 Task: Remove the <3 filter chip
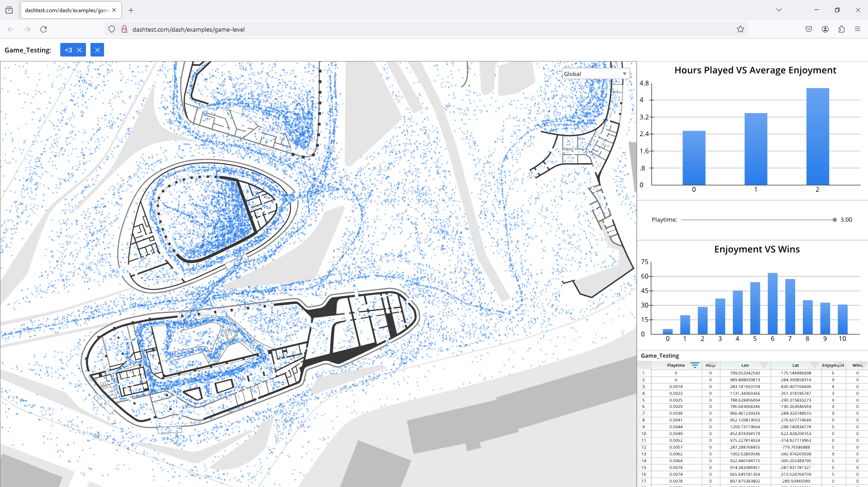[x=79, y=50]
